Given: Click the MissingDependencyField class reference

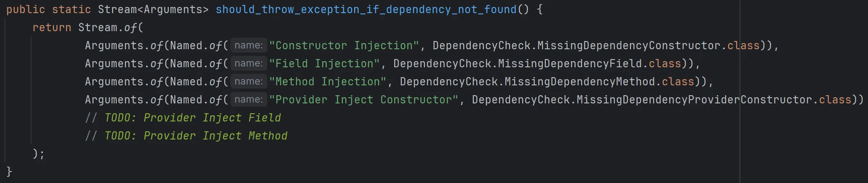Looking at the screenshot, I should (x=570, y=64).
